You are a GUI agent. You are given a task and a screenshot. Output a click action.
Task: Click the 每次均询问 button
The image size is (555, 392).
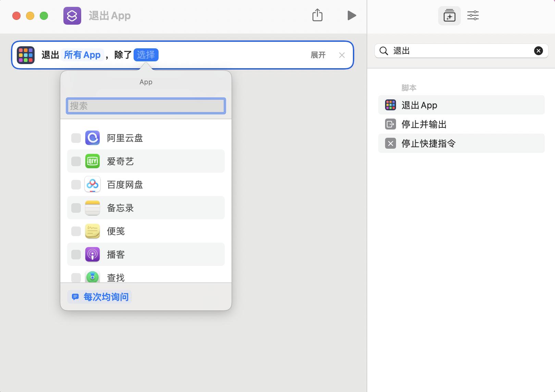coord(99,297)
